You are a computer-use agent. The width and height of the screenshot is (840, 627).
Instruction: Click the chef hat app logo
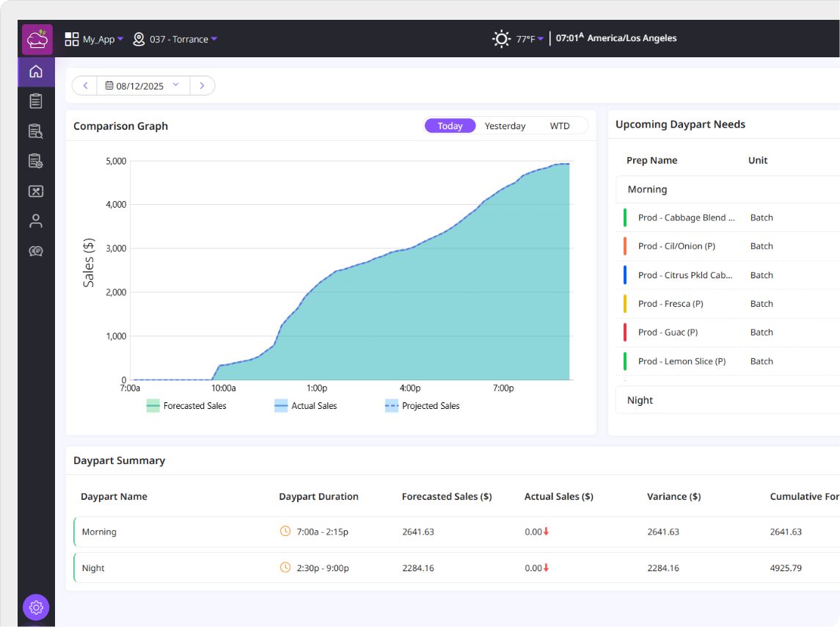37,39
